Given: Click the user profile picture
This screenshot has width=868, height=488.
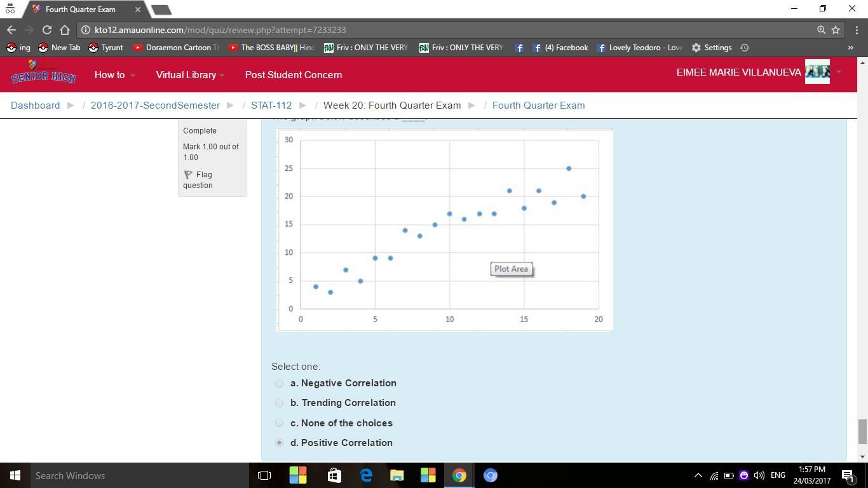Looking at the screenshot, I should [817, 72].
